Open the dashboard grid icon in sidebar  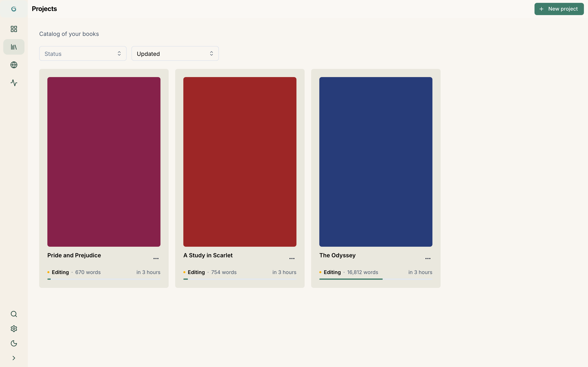click(14, 29)
